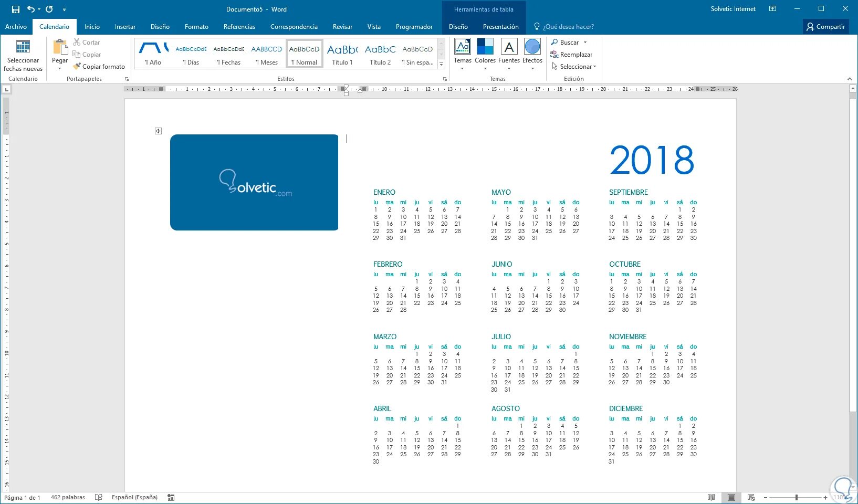858x504 pixels.
Task: Collapse the ribbon with the chevron
Action: pos(850,79)
